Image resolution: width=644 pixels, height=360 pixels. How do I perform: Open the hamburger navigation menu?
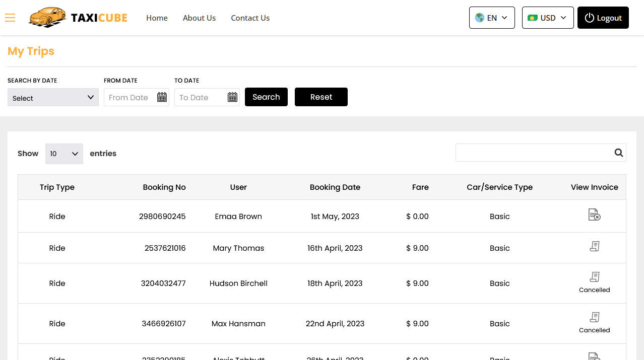click(x=10, y=18)
